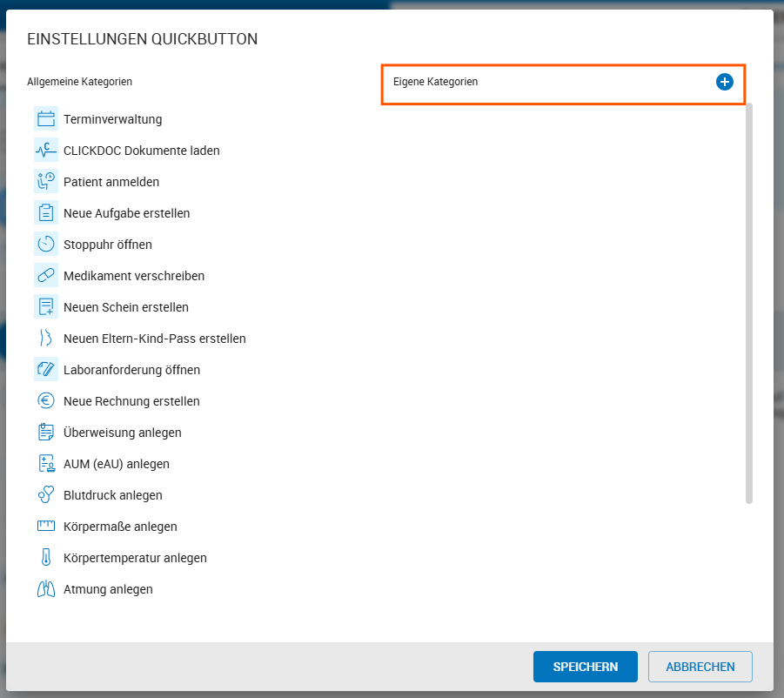Pick the Laboranforderung öffnen icon
This screenshot has height=698, width=784.
46,370
